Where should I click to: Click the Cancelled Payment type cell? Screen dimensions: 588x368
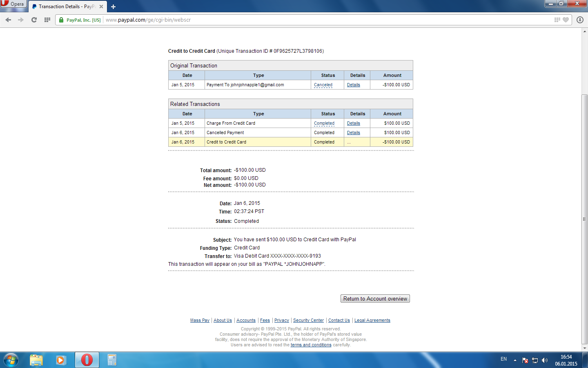[258, 133]
